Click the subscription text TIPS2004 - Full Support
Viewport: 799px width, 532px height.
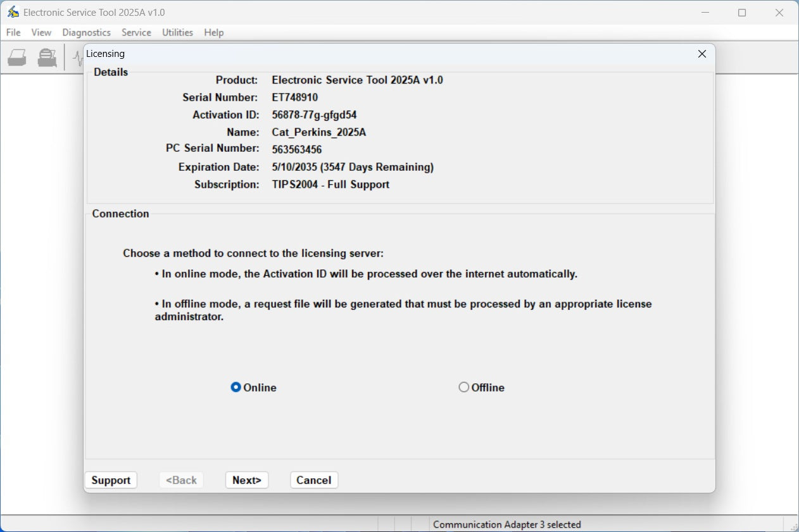[330, 185]
